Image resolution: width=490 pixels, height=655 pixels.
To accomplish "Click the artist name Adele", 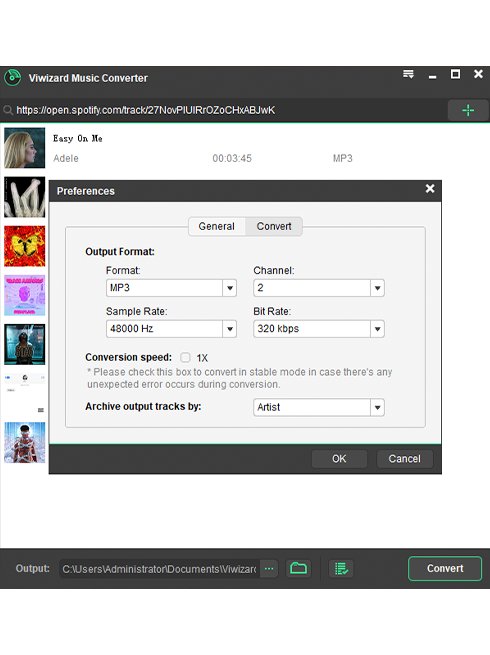I will point(66,158).
